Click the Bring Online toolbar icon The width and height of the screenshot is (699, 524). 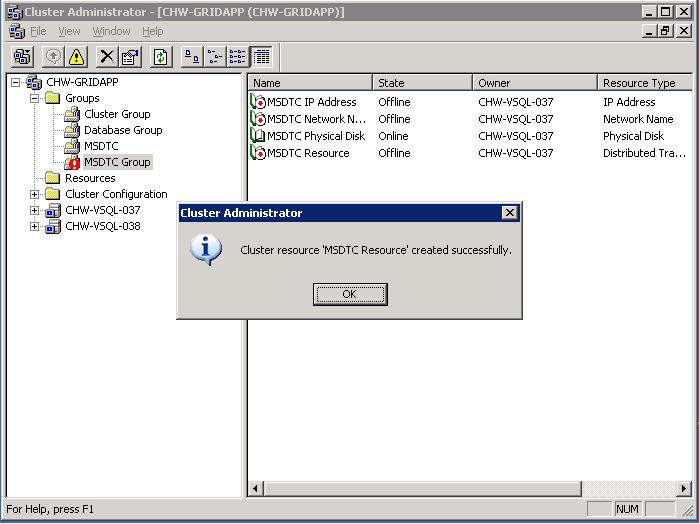(53, 57)
